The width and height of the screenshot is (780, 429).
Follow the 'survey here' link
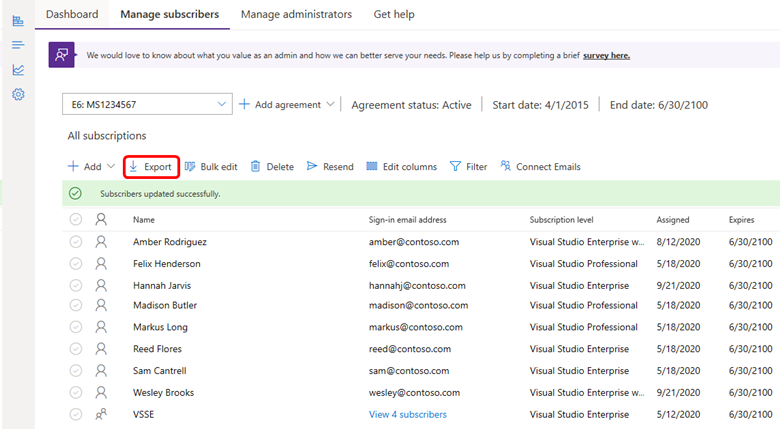click(606, 55)
